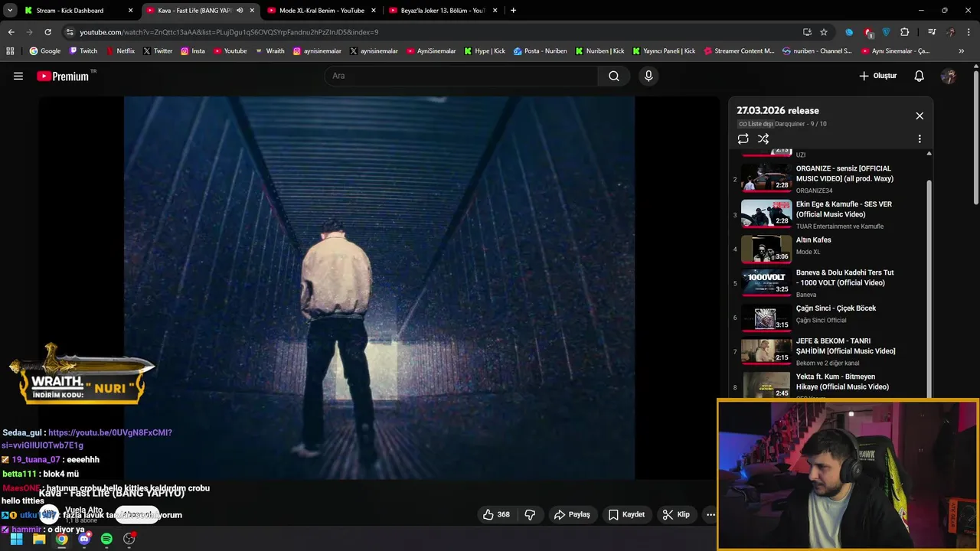This screenshot has height=551, width=980.
Task: Toggle playlist shuffle
Action: pos(763,139)
